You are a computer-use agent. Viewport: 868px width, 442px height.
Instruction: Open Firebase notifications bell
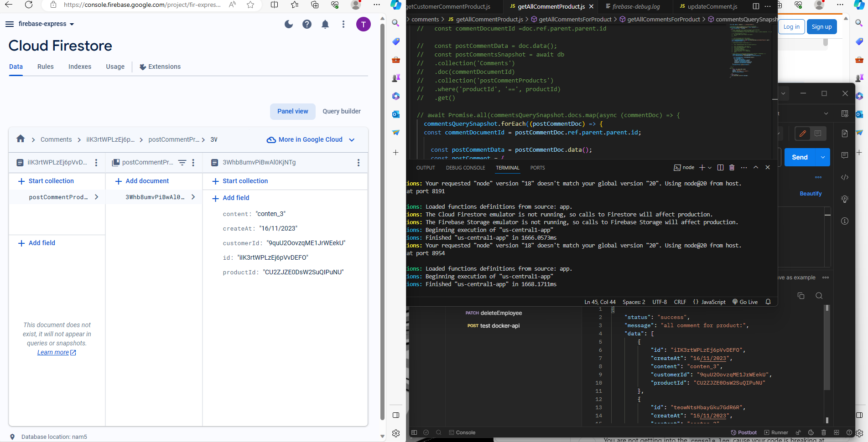(325, 24)
